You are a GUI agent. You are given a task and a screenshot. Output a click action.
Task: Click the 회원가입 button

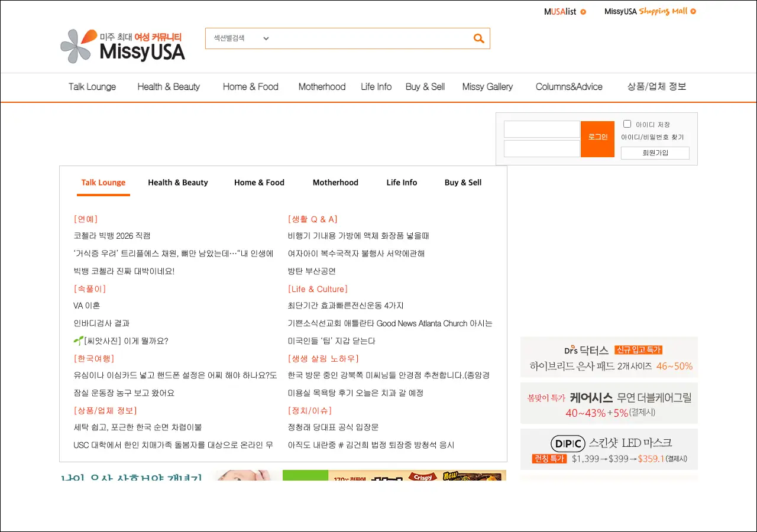pos(655,153)
